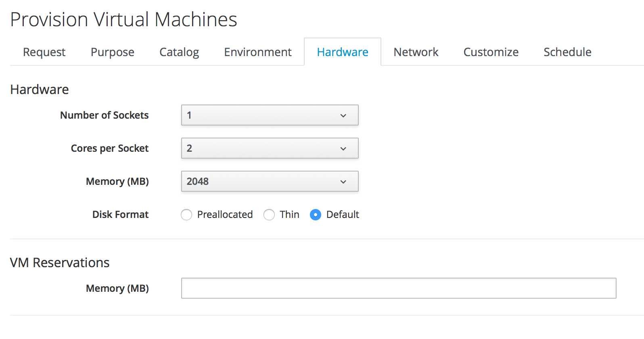The width and height of the screenshot is (644, 339).
Task: Go to the Schedule tab
Action: pyautogui.click(x=567, y=52)
